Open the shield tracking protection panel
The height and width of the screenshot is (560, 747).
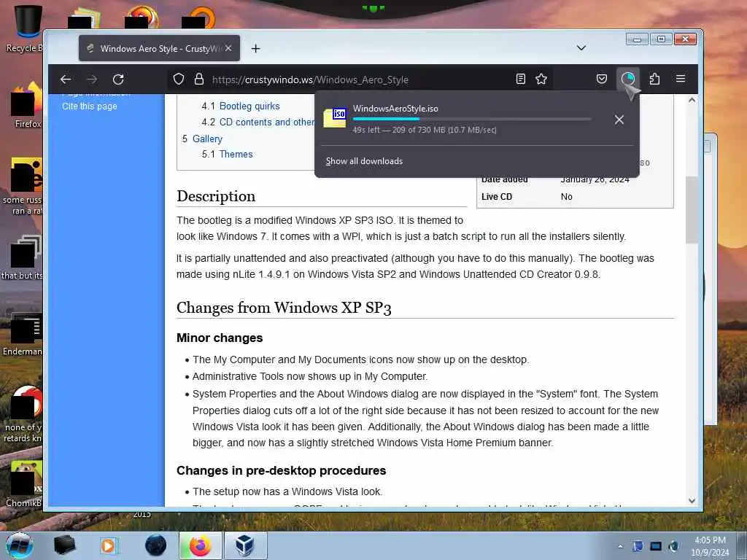click(x=179, y=79)
